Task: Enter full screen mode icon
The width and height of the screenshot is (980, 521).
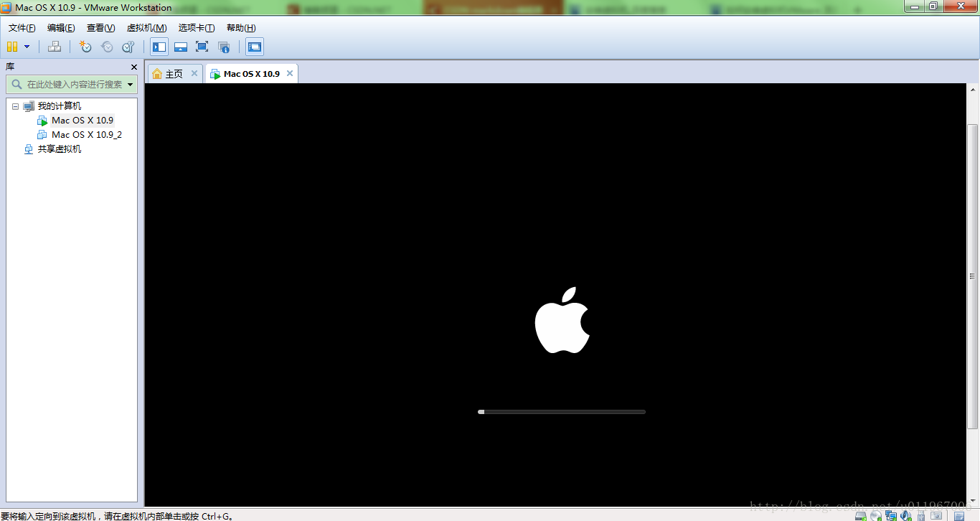Action: click(202, 47)
